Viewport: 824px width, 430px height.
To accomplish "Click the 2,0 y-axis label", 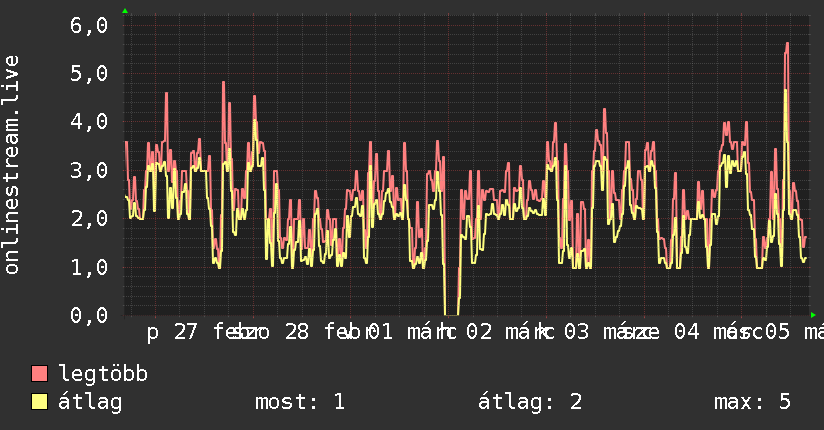I will click(x=89, y=219).
